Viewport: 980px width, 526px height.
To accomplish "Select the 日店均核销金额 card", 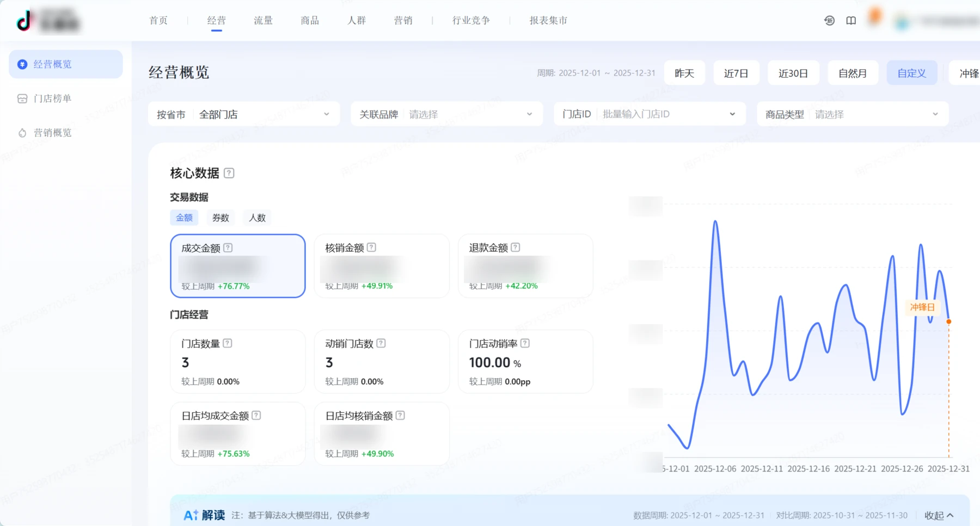I will coord(382,434).
